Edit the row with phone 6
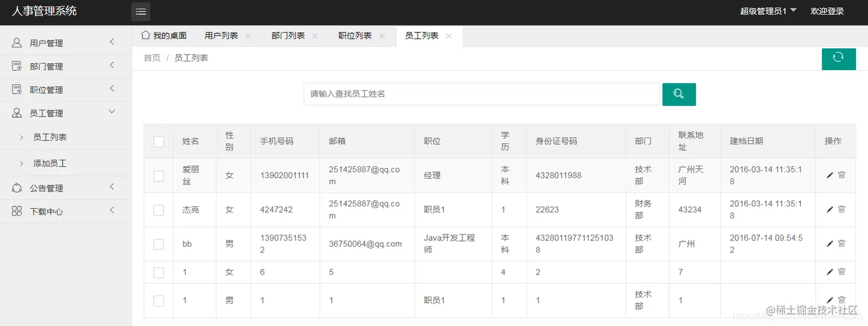868x326 pixels. pos(830,272)
